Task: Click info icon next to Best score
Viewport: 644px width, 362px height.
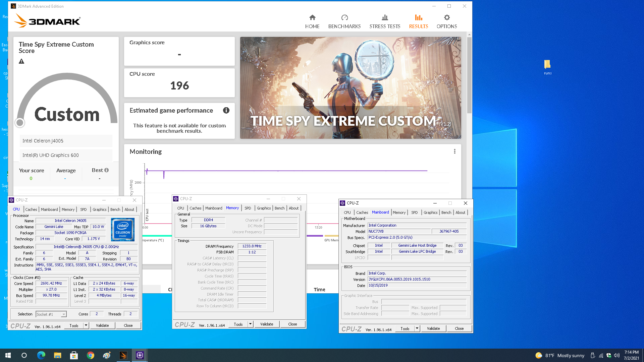Action: pyautogui.click(x=106, y=170)
